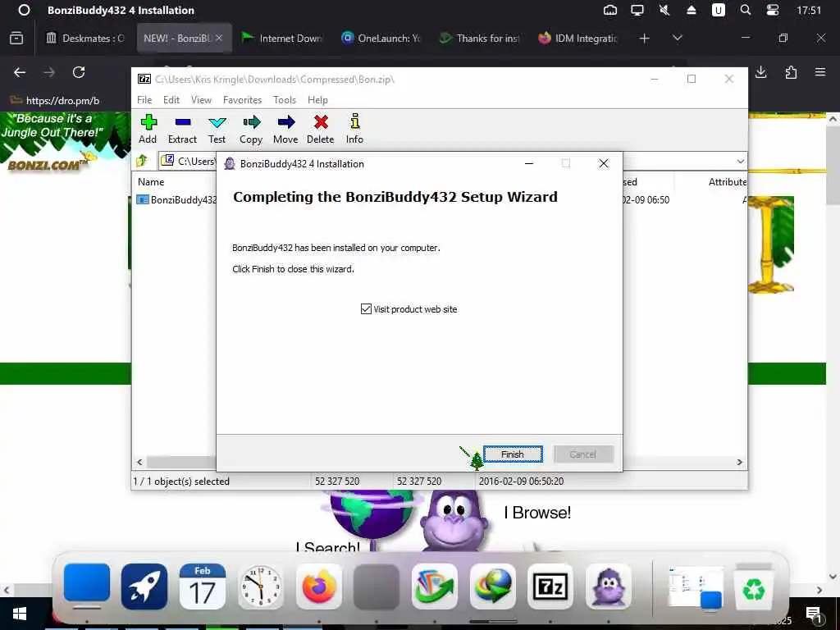Open the browser hamburger menu

[820, 72]
